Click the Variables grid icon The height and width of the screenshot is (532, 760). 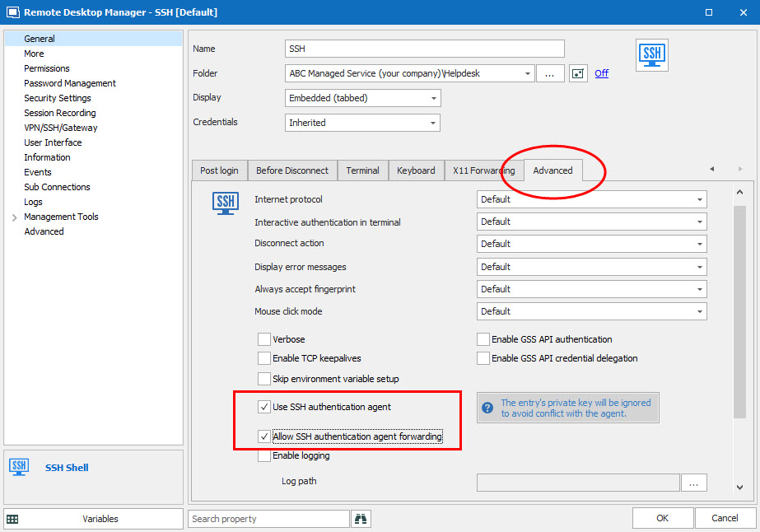point(12,519)
